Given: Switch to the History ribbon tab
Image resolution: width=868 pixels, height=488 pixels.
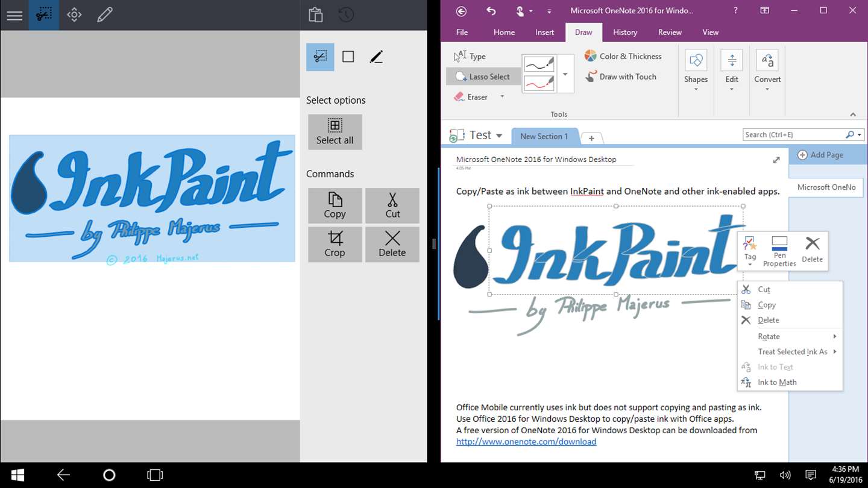Looking at the screenshot, I should click(625, 33).
